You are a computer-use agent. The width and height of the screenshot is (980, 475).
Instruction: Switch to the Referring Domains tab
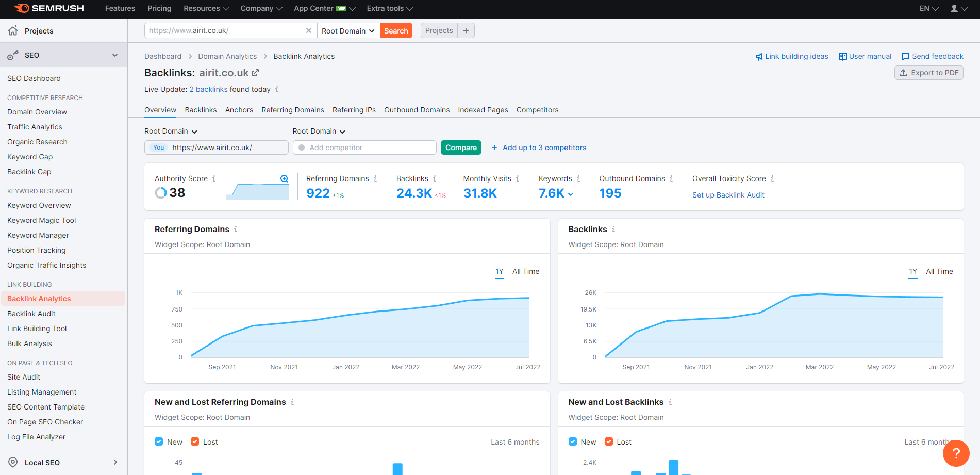[292, 110]
